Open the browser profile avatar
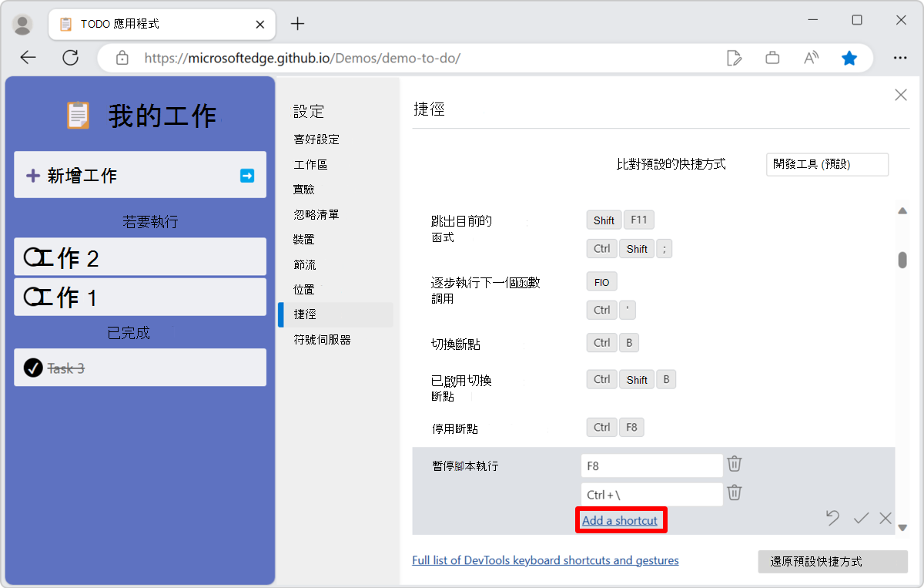Image resolution: width=924 pixels, height=588 pixels. [x=23, y=25]
